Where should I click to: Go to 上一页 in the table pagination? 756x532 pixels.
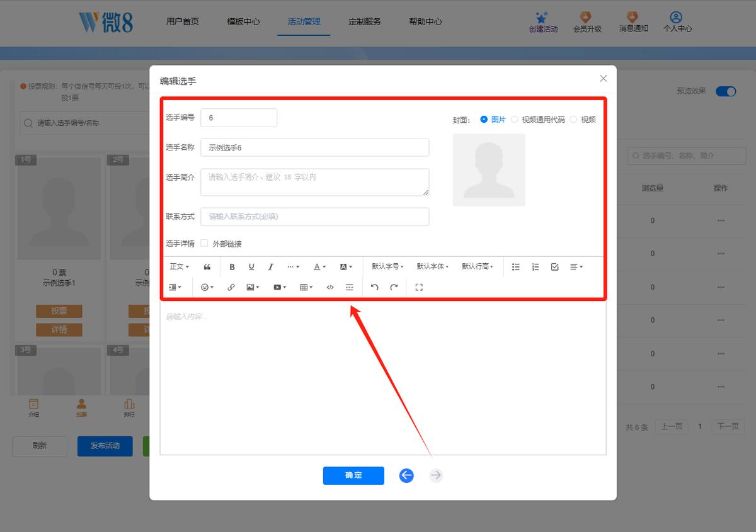[x=672, y=427]
